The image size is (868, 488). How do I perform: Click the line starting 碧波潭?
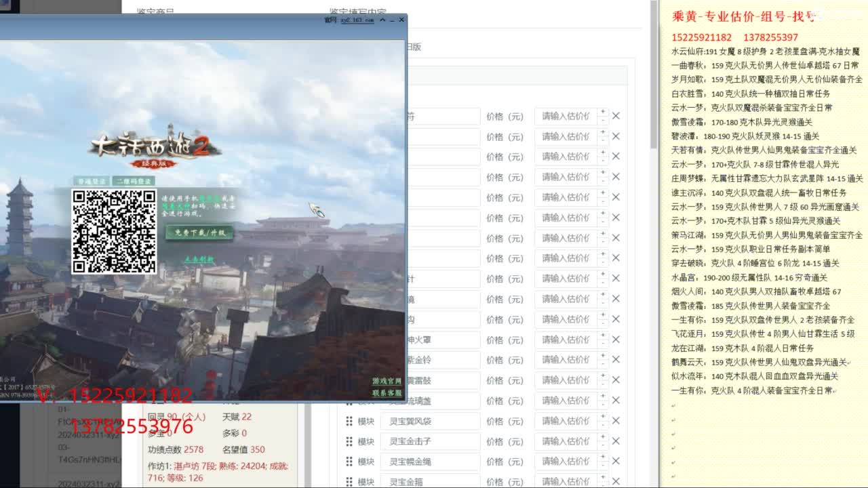[745, 136]
